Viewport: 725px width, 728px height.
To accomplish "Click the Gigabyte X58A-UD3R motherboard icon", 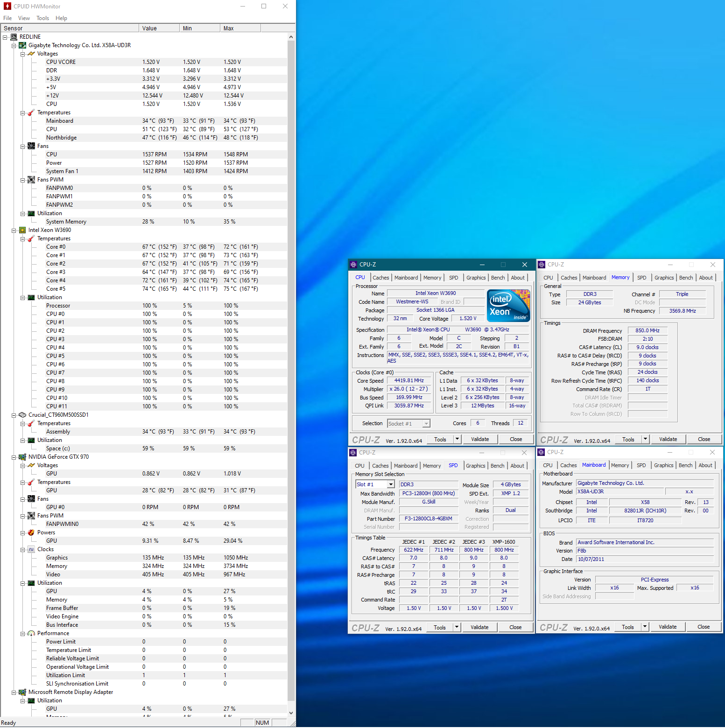I will tap(22, 45).
